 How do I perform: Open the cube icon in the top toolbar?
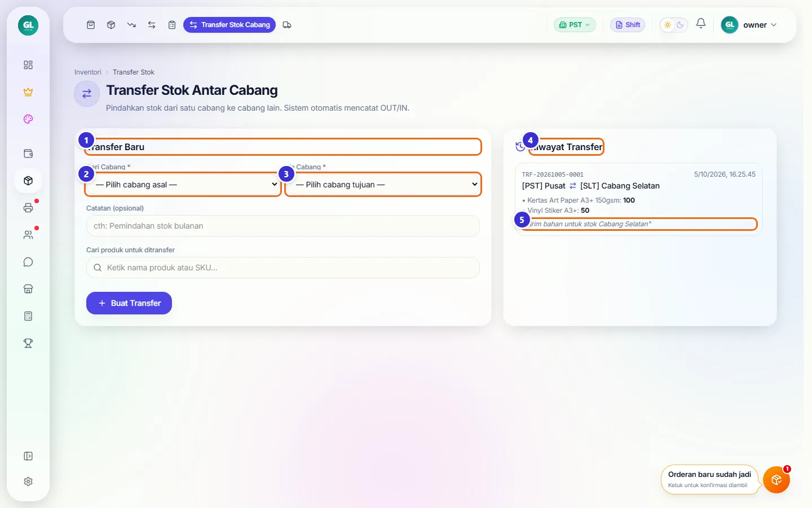pyautogui.click(x=111, y=25)
